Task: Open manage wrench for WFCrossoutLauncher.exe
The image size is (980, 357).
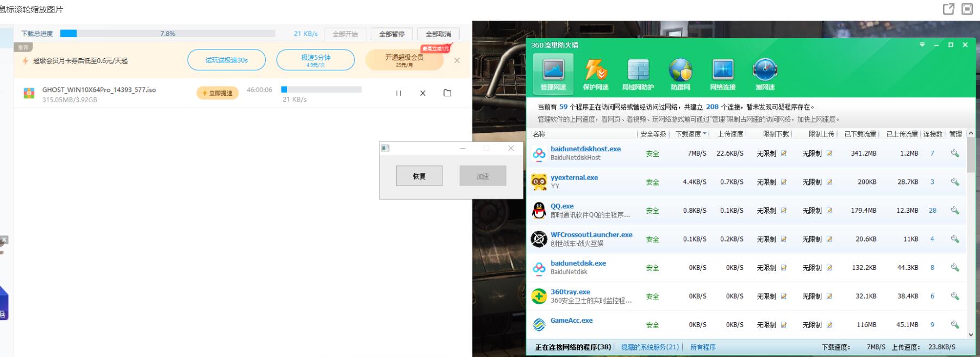Action: (955, 239)
